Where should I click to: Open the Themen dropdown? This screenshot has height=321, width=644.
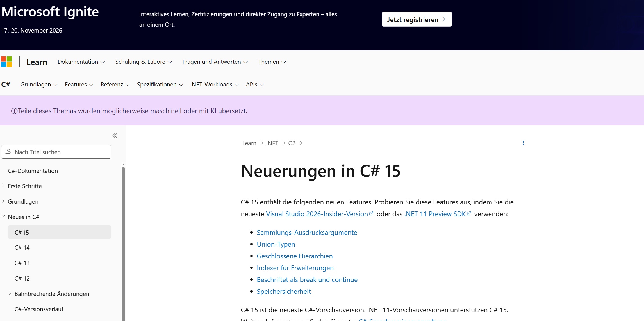272,62
